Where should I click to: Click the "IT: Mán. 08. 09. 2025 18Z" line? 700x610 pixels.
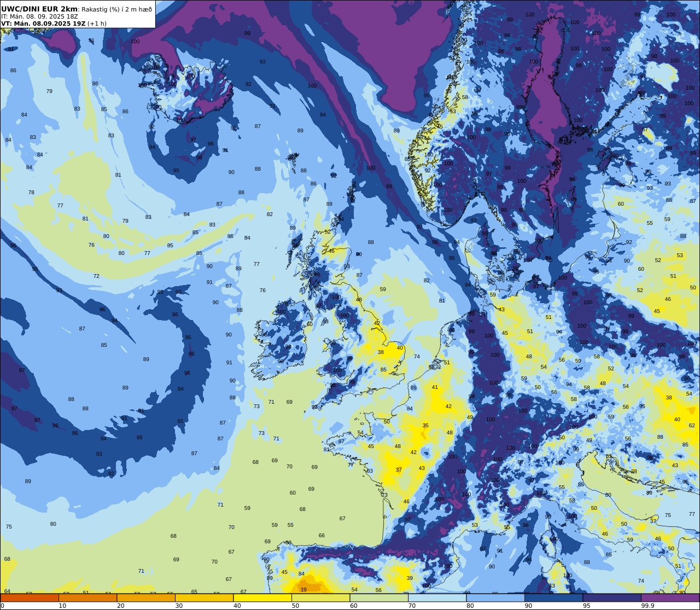coord(39,16)
